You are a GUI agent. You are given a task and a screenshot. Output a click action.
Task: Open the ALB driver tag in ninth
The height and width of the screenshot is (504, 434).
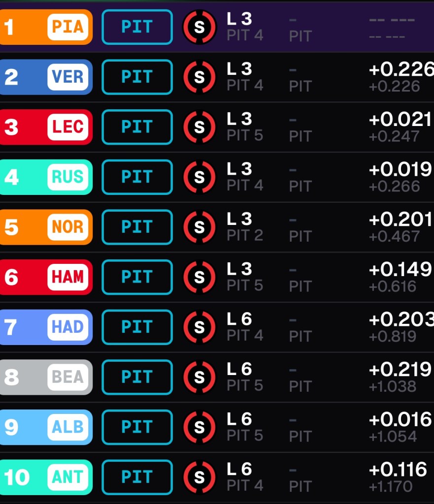coord(46,427)
